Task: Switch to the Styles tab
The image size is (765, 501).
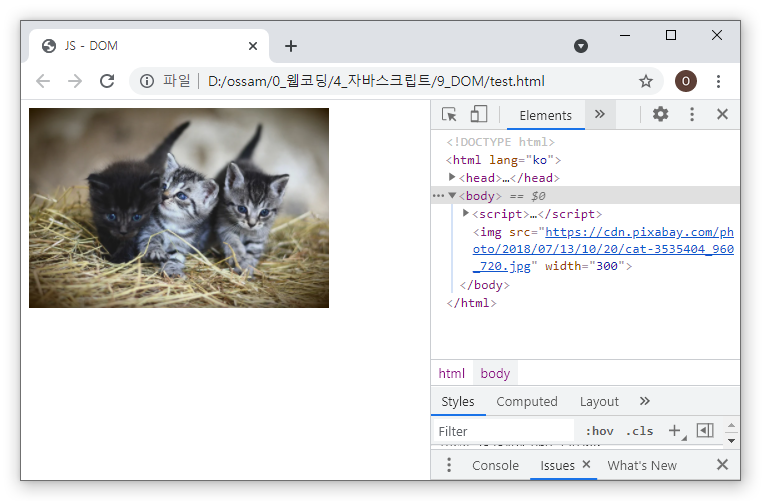Action: [458, 401]
